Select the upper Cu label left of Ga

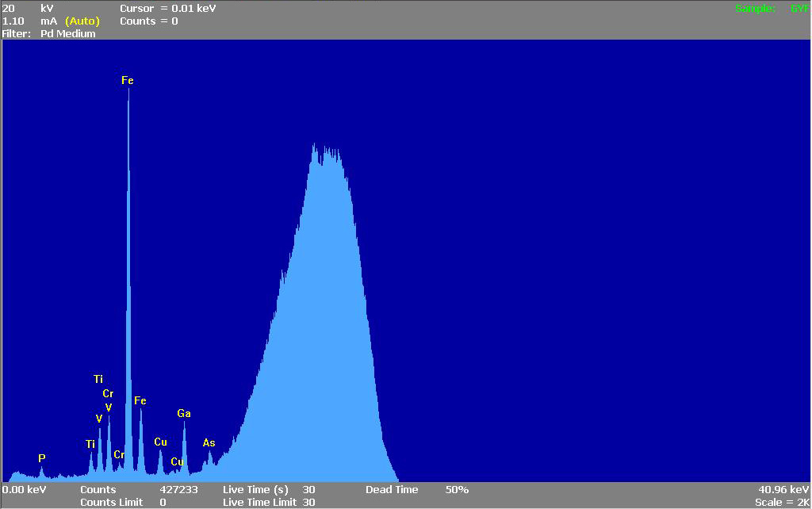click(x=160, y=442)
